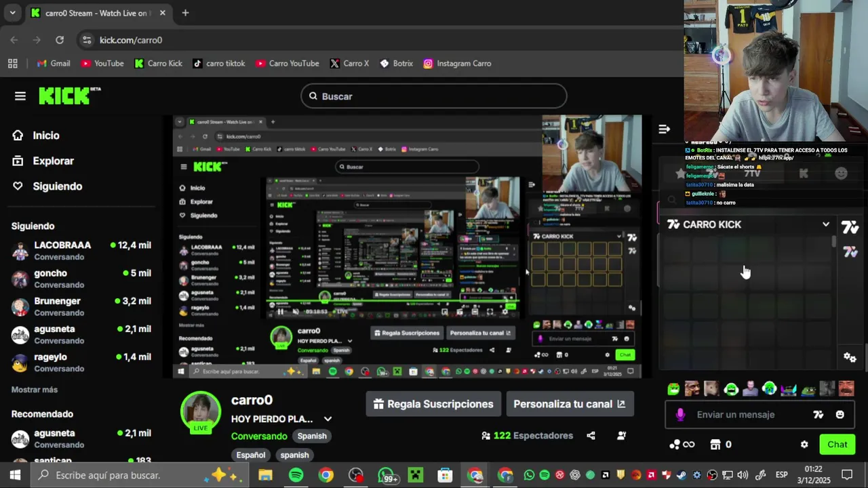
Task: Click the purple microphone icon in chat box
Action: tap(681, 415)
